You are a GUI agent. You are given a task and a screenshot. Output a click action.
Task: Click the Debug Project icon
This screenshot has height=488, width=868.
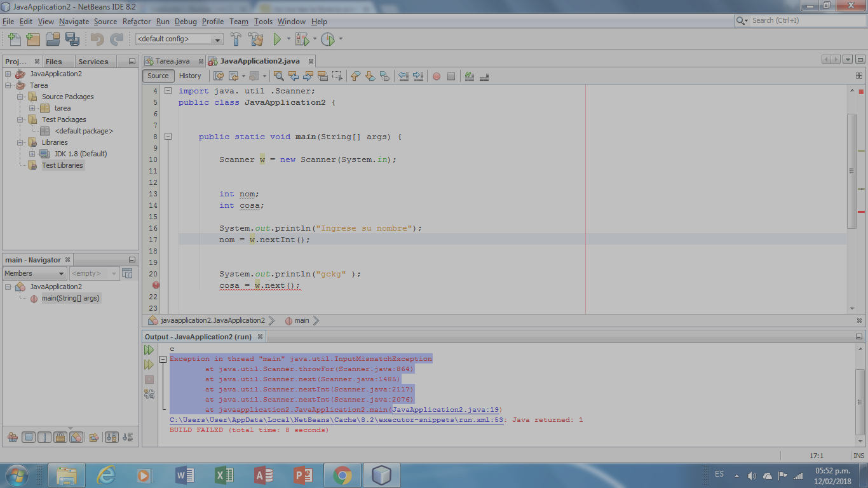[x=302, y=39]
